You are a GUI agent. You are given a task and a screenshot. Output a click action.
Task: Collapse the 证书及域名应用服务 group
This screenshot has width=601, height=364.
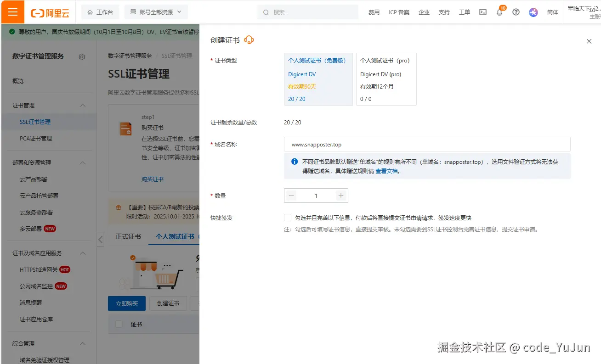point(83,253)
